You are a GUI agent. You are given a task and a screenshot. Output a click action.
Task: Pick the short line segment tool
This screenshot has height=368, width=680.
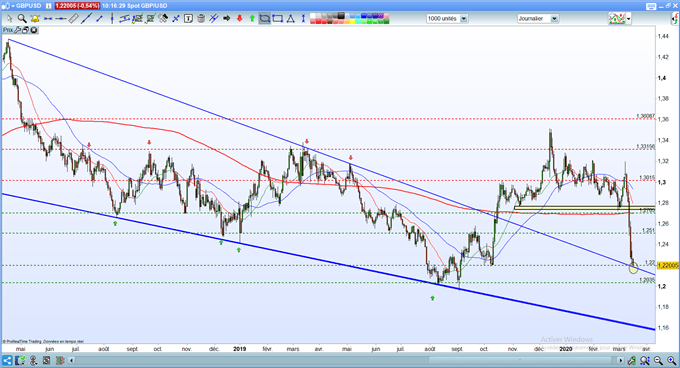point(99,19)
